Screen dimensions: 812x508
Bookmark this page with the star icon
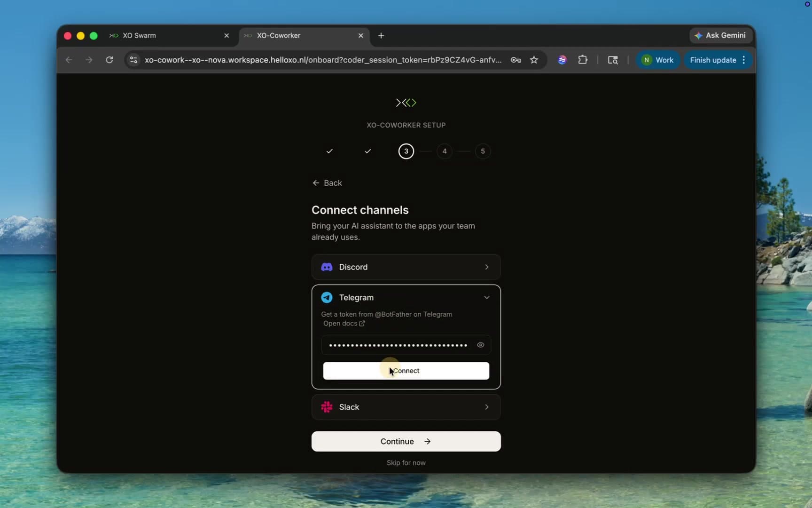click(x=534, y=60)
